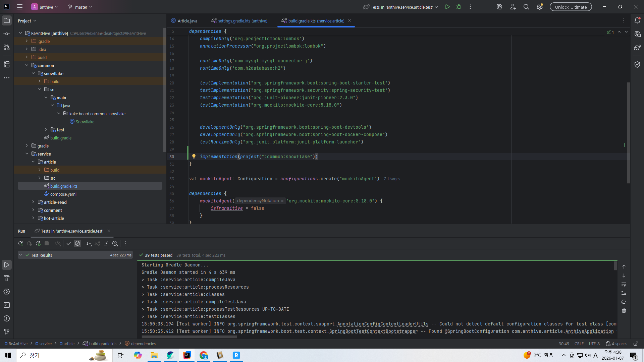The height and width of the screenshot is (362, 644).
Task: Switch to the Article.java tab
Action: pos(187,21)
